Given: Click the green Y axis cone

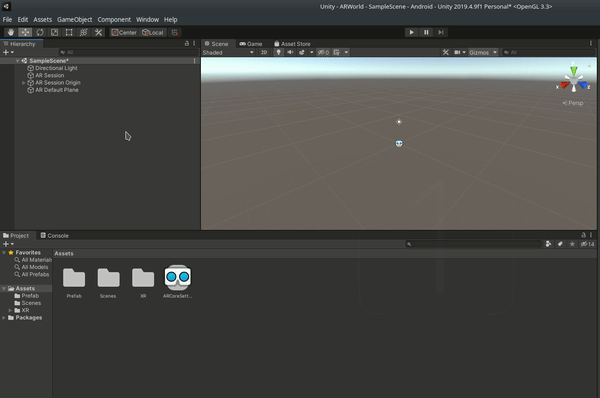Looking at the screenshot, I should (x=574, y=71).
